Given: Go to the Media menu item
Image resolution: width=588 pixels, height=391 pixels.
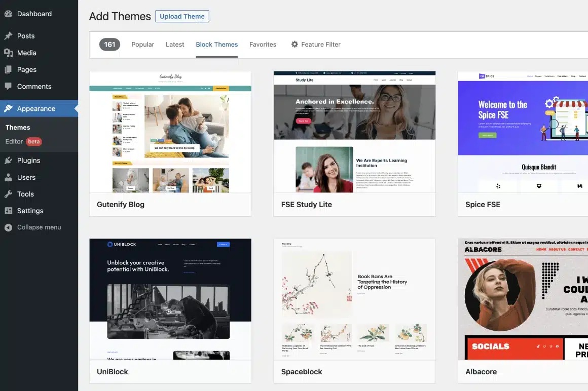Looking at the screenshot, I should 39,53.
